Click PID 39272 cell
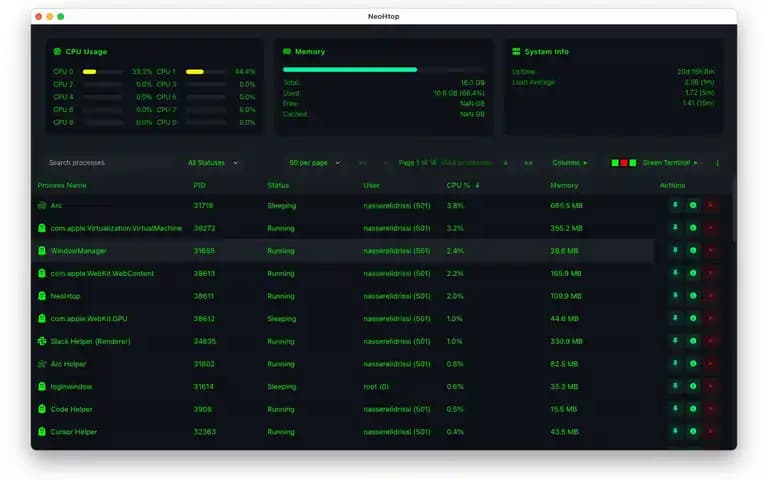The height and width of the screenshot is (480, 768). coord(204,228)
